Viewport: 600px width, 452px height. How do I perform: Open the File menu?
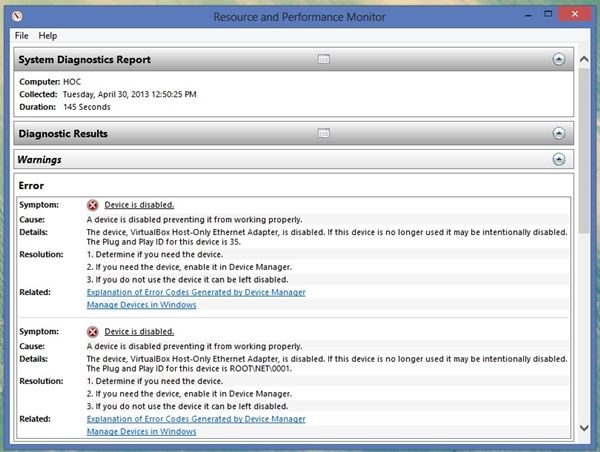tap(21, 36)
